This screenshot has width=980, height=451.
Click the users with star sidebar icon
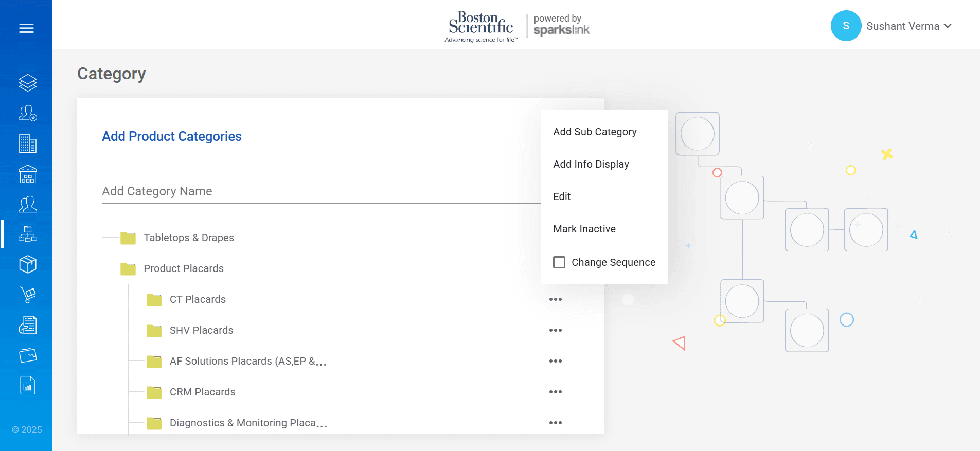[x=27, y=113]
